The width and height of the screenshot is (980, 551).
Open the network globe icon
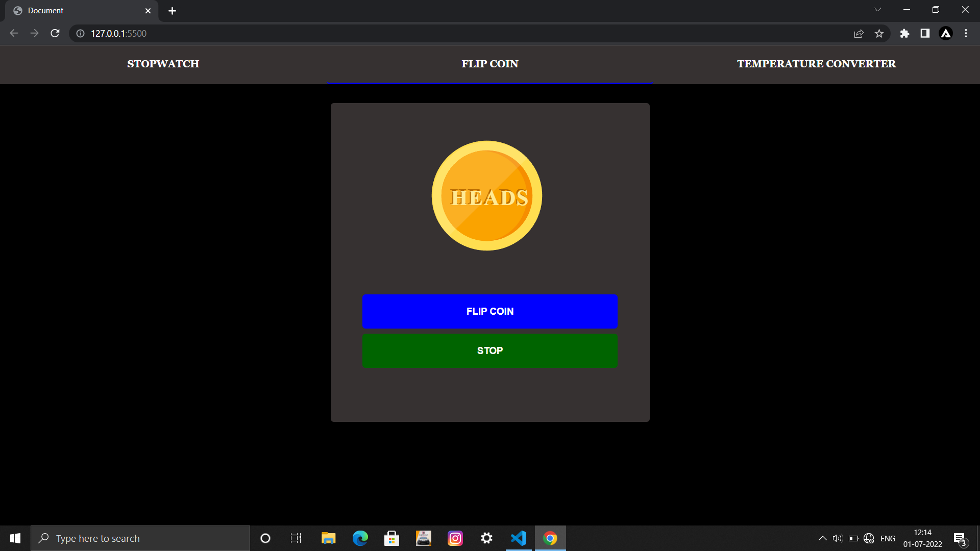point(869,538)
